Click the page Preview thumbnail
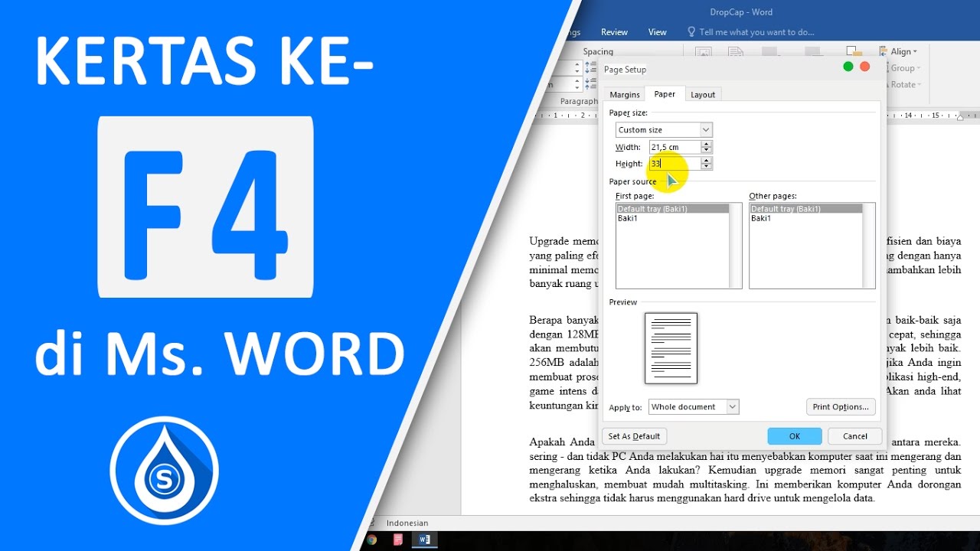 point(671,348)
